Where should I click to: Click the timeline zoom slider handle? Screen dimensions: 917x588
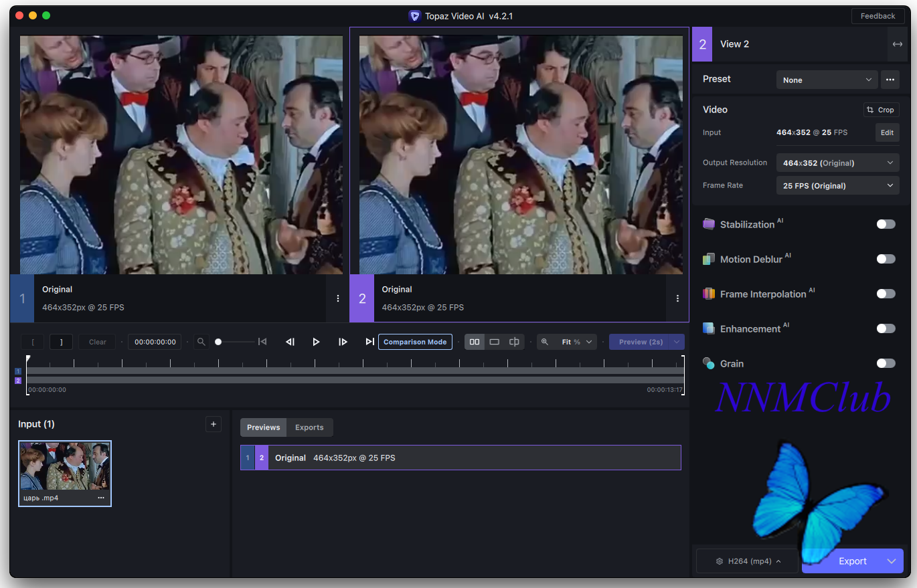218,342
